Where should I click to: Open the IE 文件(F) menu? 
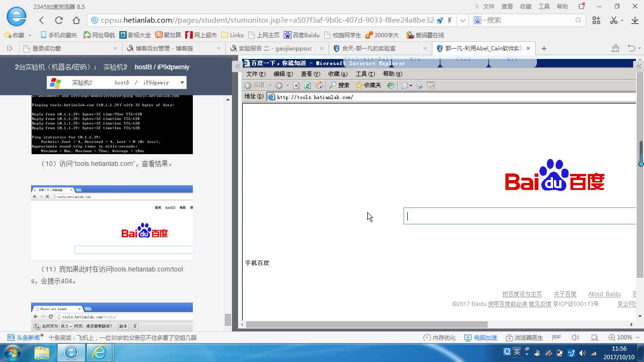pyautogui.click(x=256, y=74)
